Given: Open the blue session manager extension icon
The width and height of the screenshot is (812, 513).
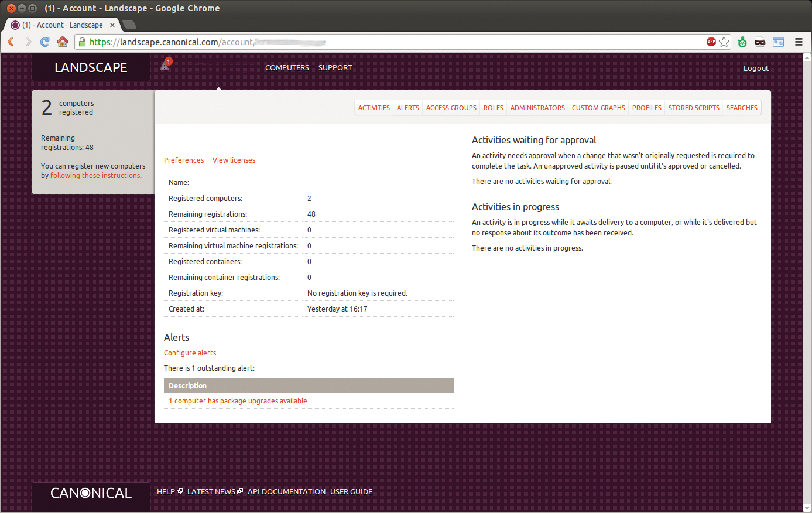Looking at the screenshot, I should click(x=778, y=42).
